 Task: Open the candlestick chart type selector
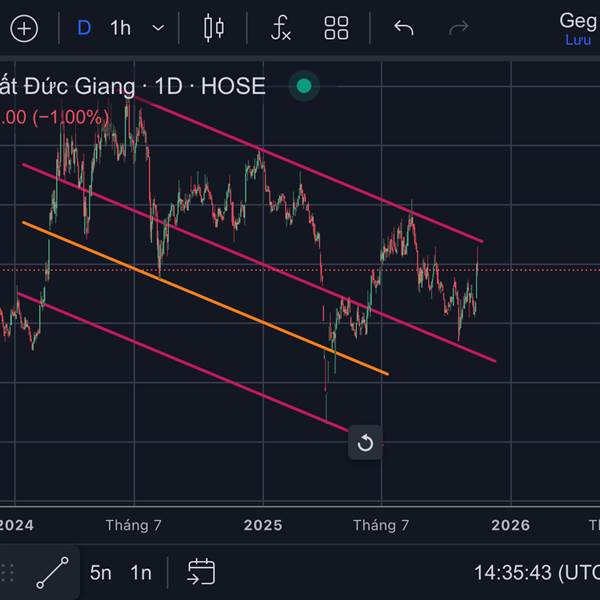click(214, 28)
